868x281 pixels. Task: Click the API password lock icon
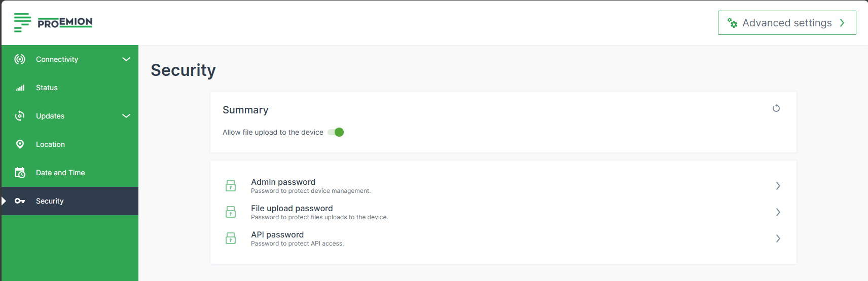(x=231, y=238)
